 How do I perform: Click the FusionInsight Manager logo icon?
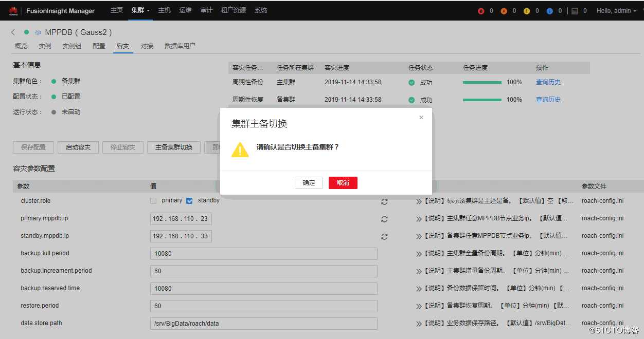13,10
